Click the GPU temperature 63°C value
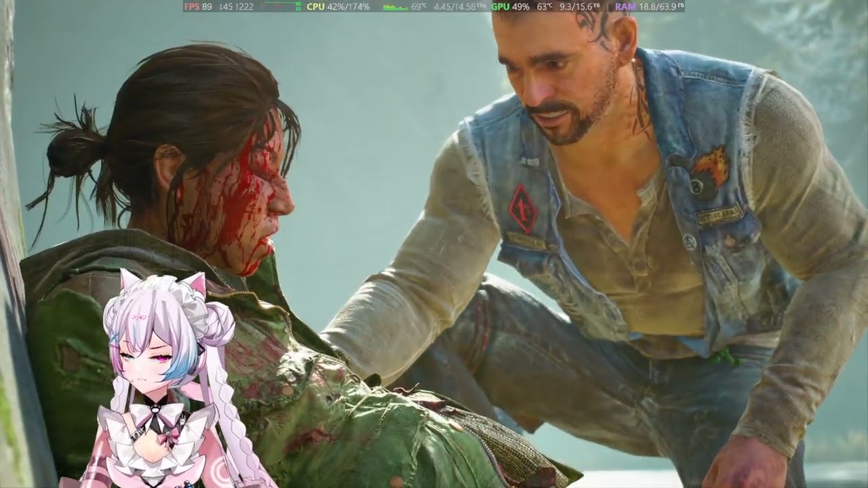This screenshot has height=488, width=868. click(x=545, y=6)
